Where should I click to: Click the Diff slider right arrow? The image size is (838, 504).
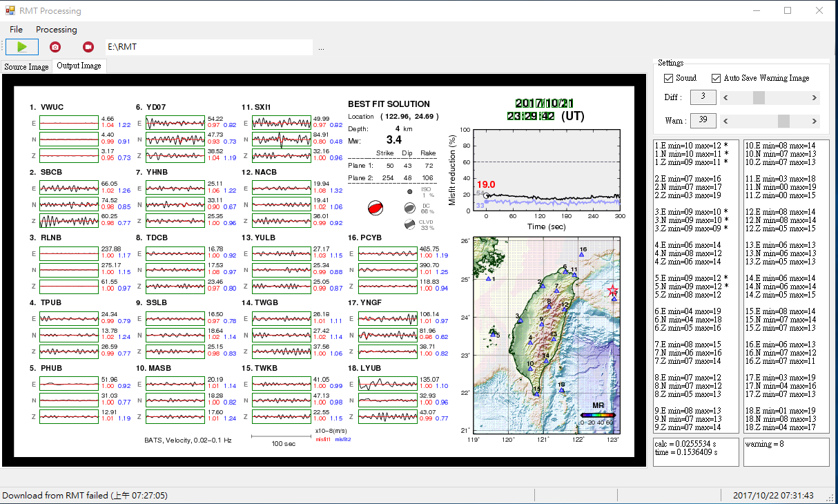[815, 98]
